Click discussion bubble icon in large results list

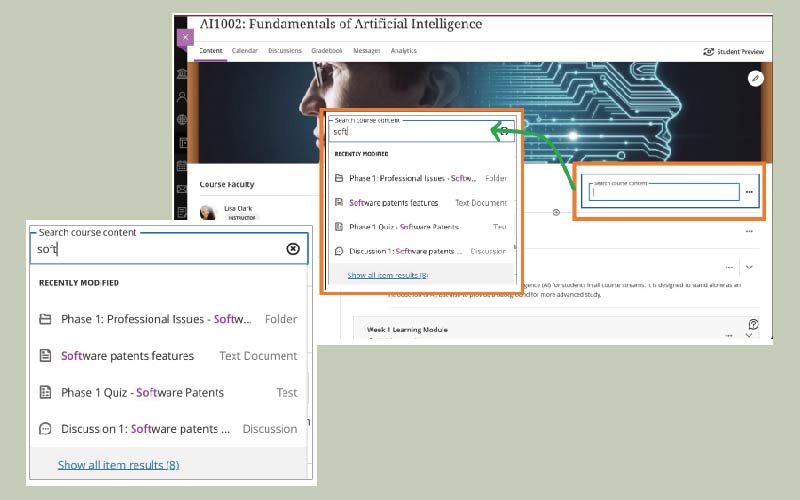[45, 429]
